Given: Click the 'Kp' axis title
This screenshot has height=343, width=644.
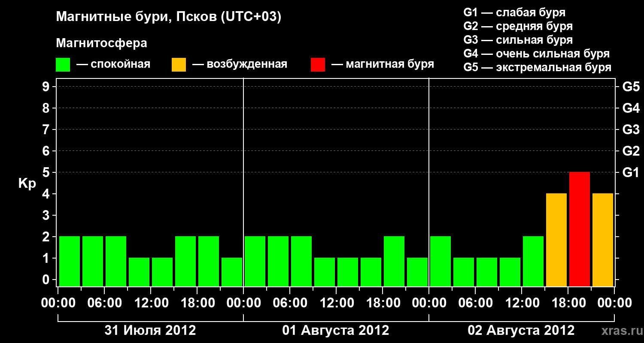Looking at the screenshot, I should click(x=27, y=184).
